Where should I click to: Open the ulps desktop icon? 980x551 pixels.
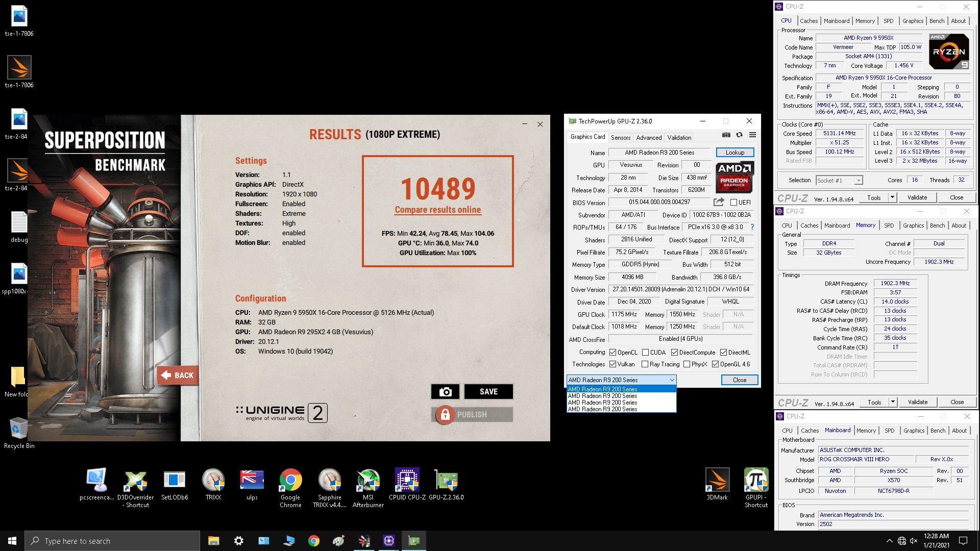[252, 485]
